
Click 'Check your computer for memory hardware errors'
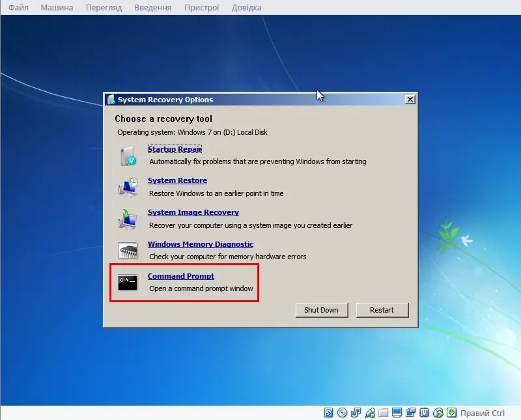[x=228, y=257]
